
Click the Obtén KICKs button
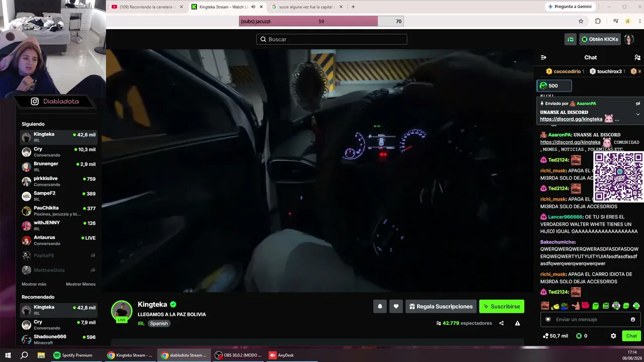coord(600,39)
